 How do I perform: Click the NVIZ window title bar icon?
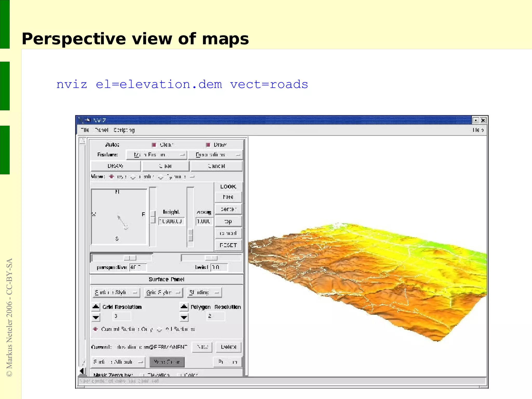(81, 120)
